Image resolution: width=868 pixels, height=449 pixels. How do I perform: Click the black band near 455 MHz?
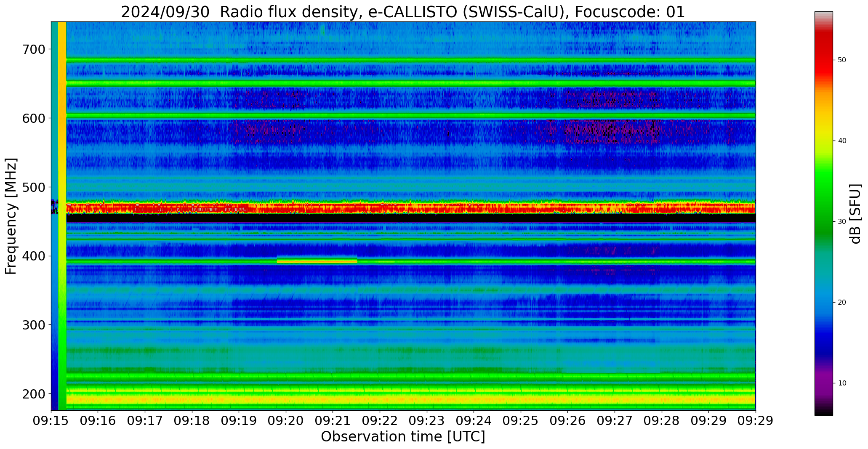411,218
